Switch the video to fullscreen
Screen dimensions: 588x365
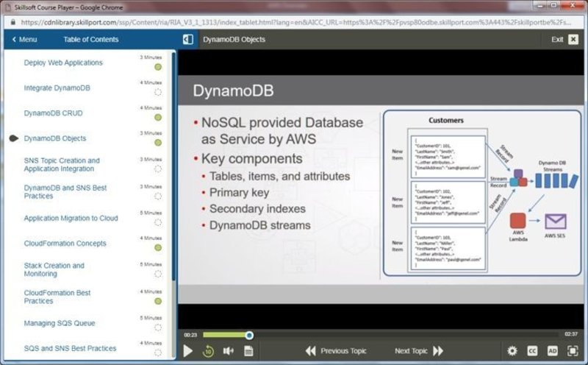pos(573,351)
